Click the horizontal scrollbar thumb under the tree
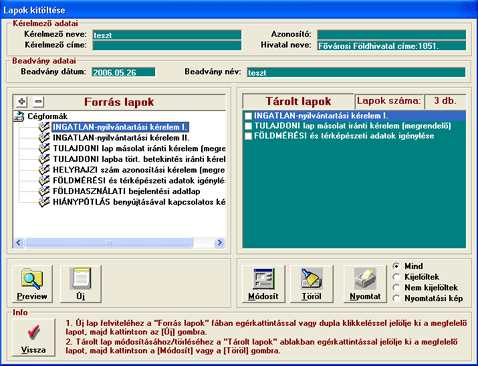 (109, 242)
